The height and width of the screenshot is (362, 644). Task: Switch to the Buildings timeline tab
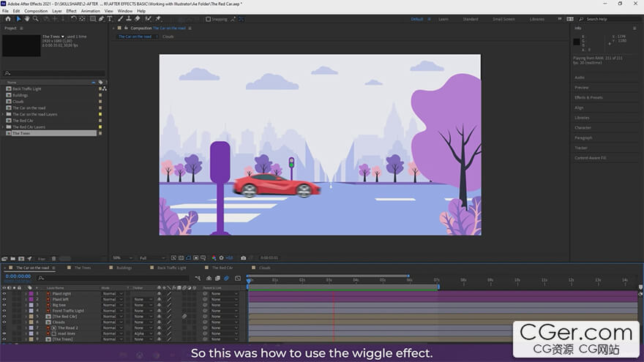124,268
